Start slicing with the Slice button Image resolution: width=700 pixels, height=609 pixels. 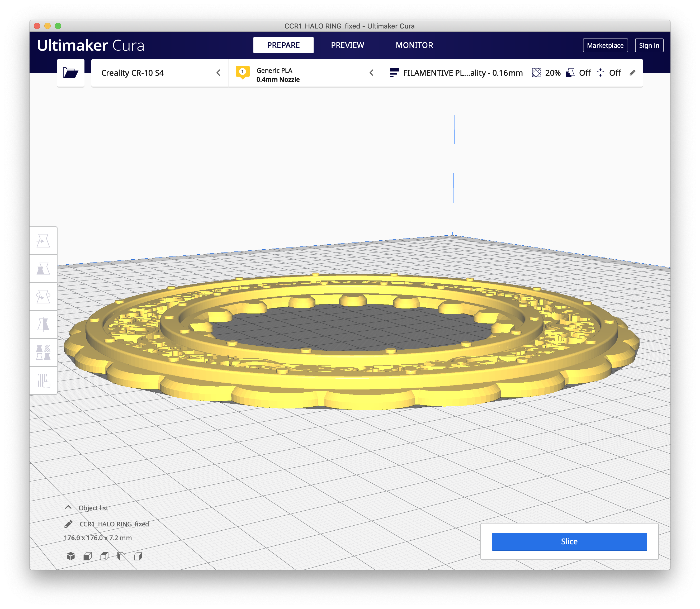(x=569, y=541)
